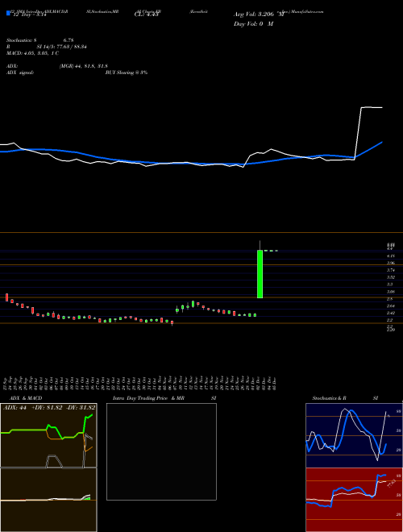
Task: Click the 'ADX: 44 +DY: 81.82 -DY: 31.82' header
Action: click(49, 407)
